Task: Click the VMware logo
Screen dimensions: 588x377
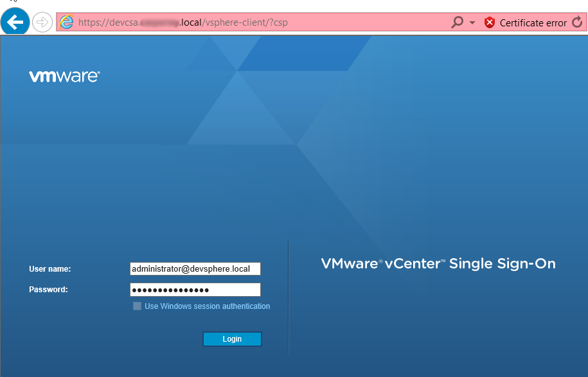Action: point(64,76)
